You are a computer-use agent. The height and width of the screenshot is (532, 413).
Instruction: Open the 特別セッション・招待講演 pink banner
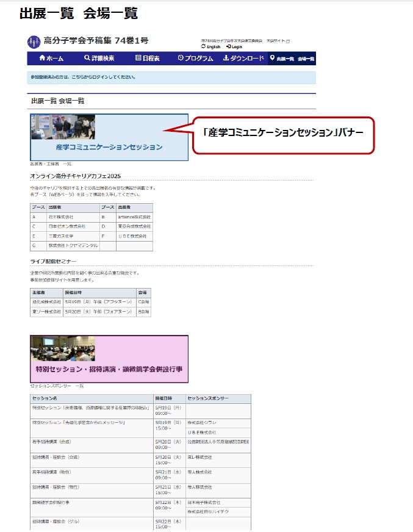pyautogui.click(x=109, y=359)
